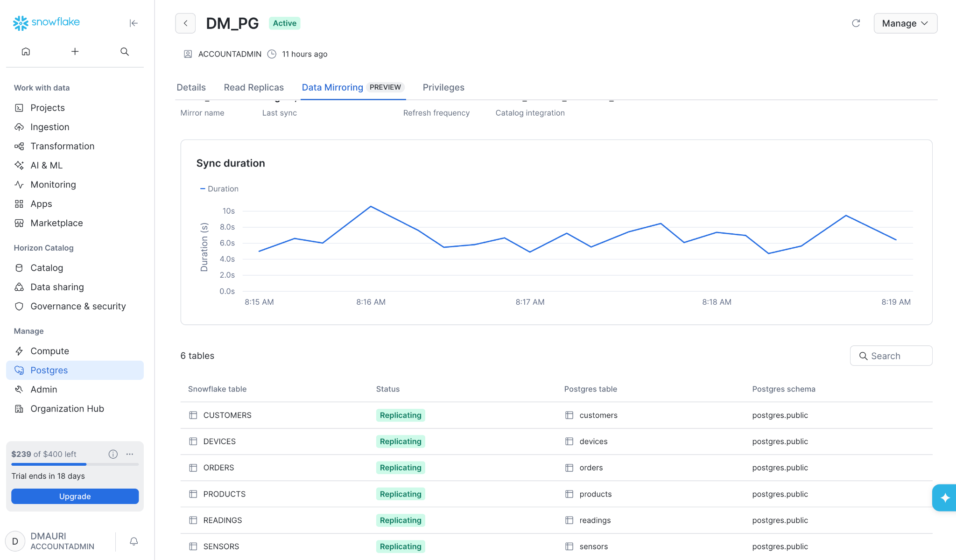Open the trial credit info icon
The image size is (956, 560).
click(x=113, y=454)
